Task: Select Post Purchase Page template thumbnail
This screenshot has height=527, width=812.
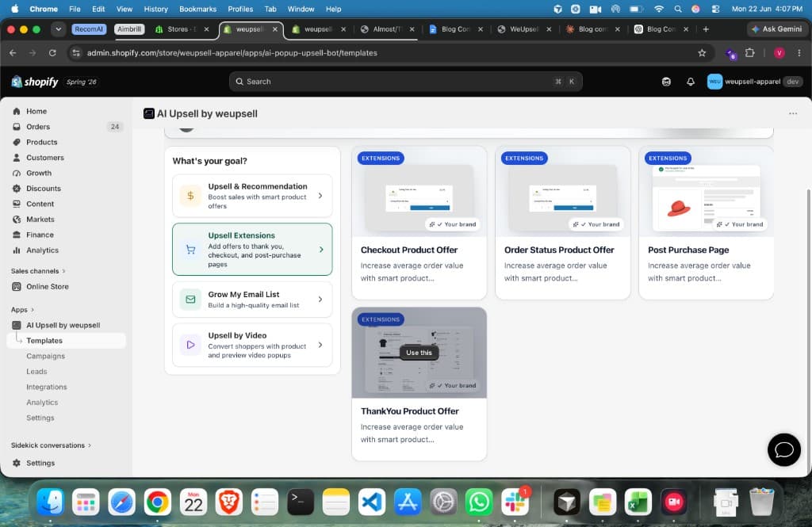Action: click(x=707, y=192)
